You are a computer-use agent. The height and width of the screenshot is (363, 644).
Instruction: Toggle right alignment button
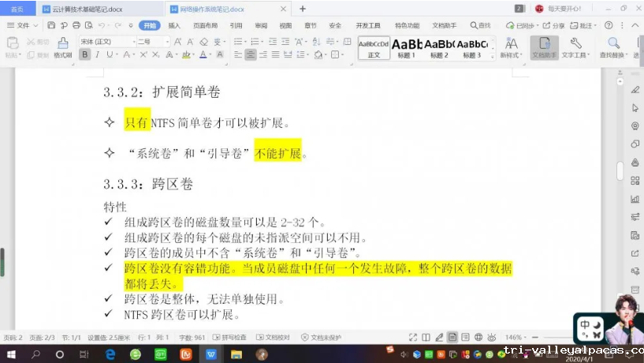pyautogui.click(x=262, y=54)
